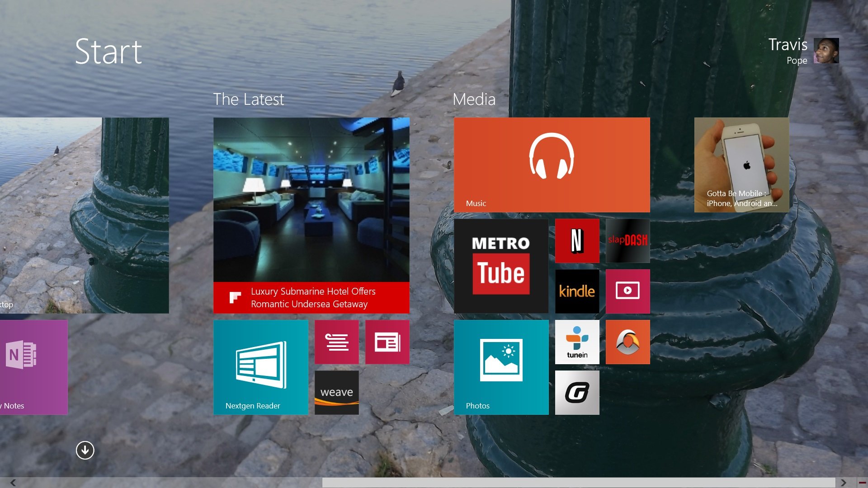The image size is (868, 488).
Task: Click the Travis Pope profile picture
Action: click(x=826, y=51)
